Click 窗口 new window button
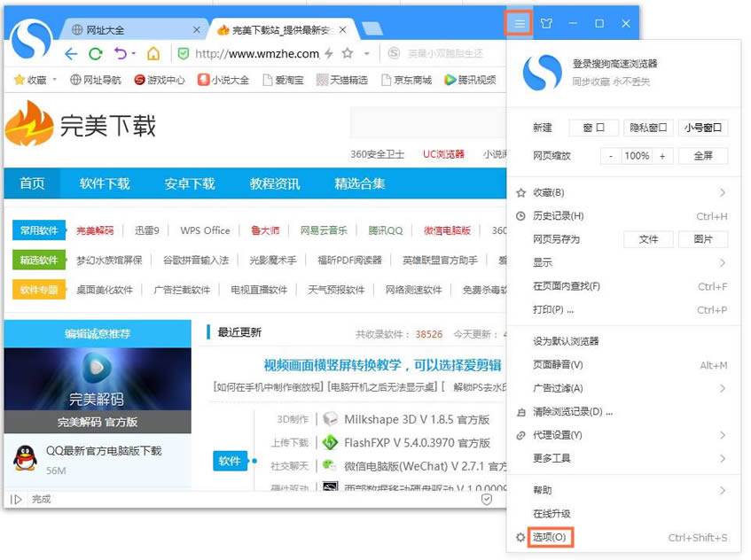Viewport: 751px width, 560px height. [593, 128]
